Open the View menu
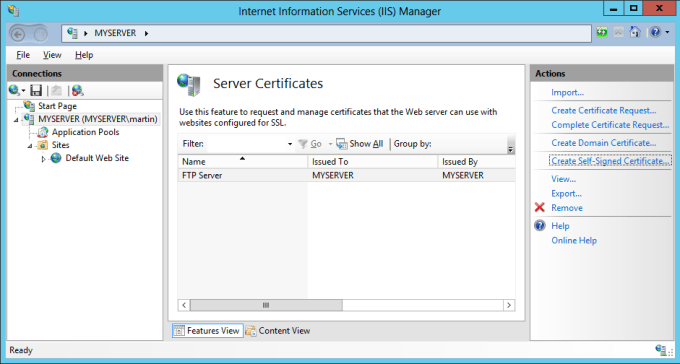Viewport: 680px width, 364px height. point(52,55)
